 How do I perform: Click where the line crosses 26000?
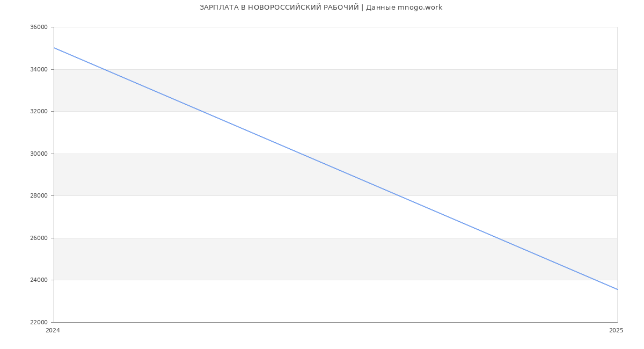tap(496, 238)
